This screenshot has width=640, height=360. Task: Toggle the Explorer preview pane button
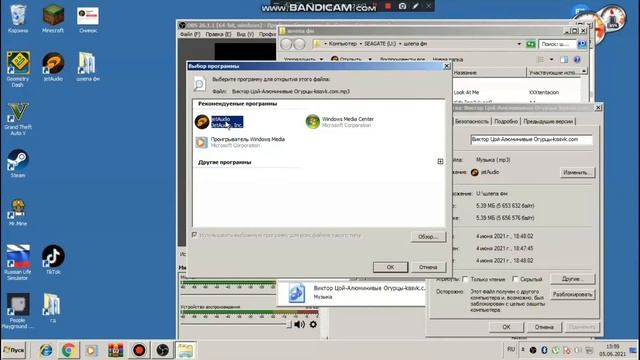[x=564, y=60]
